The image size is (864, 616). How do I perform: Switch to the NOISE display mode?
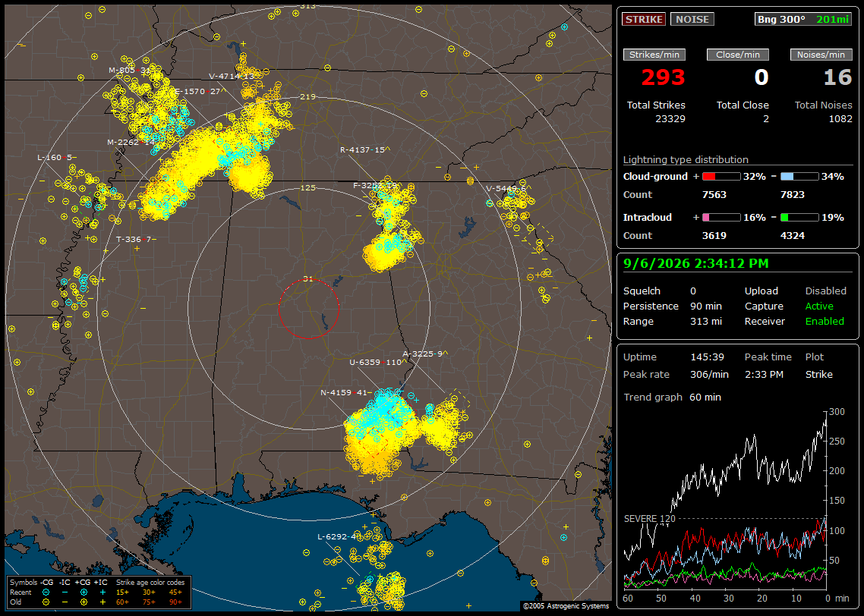(x=692, y=19)
